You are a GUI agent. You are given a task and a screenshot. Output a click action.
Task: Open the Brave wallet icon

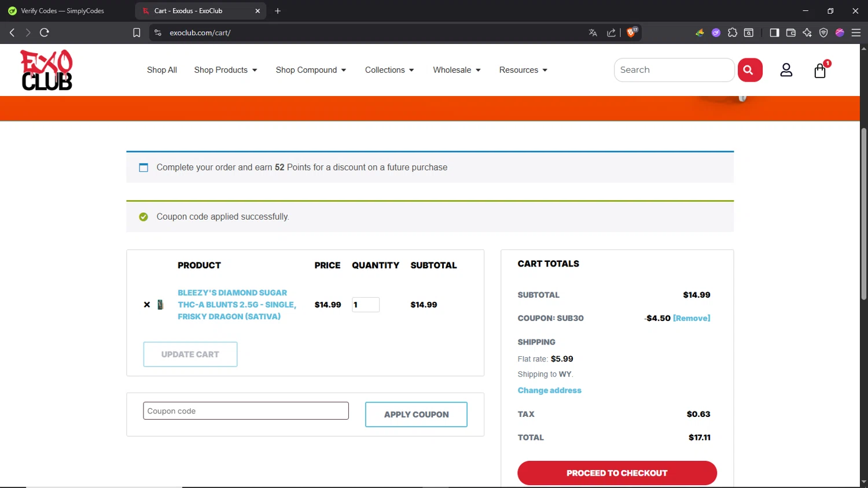[791, 33]
